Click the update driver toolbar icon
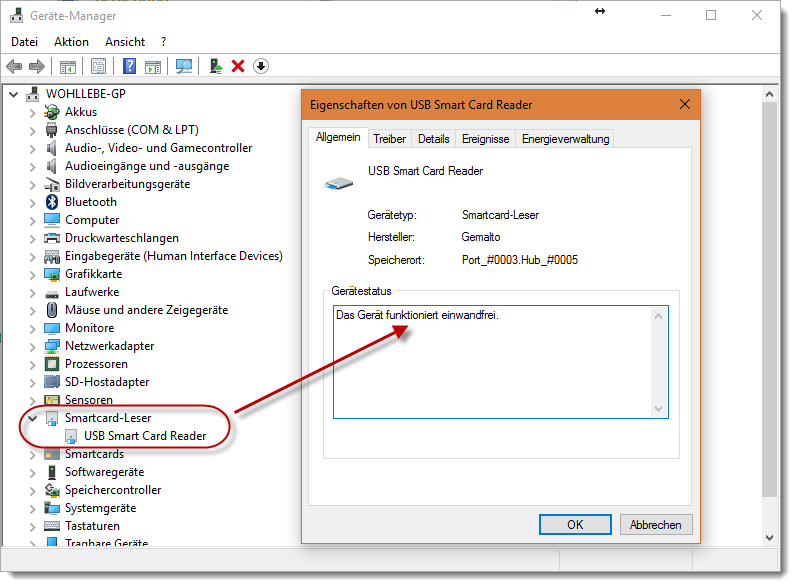Image resolution: width=796 pixels, height=587 pixels. click(x=215, y=66)
